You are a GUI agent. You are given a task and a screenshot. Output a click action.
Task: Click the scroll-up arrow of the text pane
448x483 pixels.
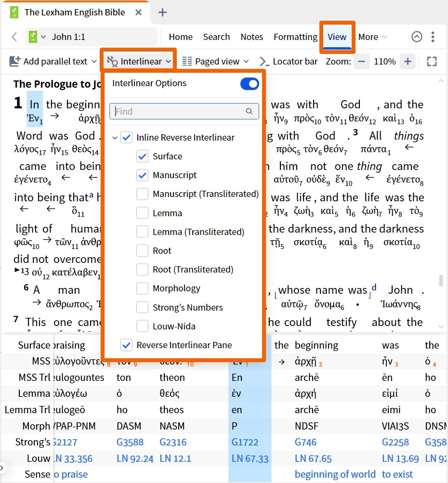[441, 81]
